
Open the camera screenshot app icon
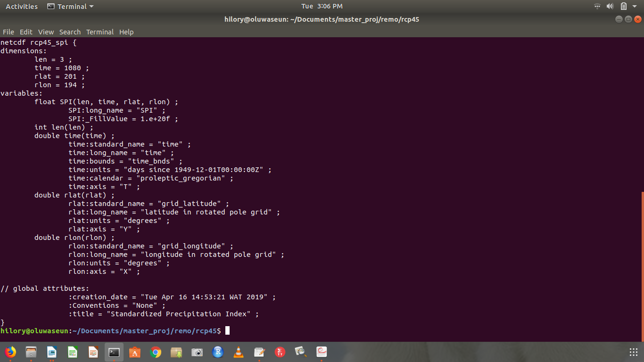(x=197, y=352)
